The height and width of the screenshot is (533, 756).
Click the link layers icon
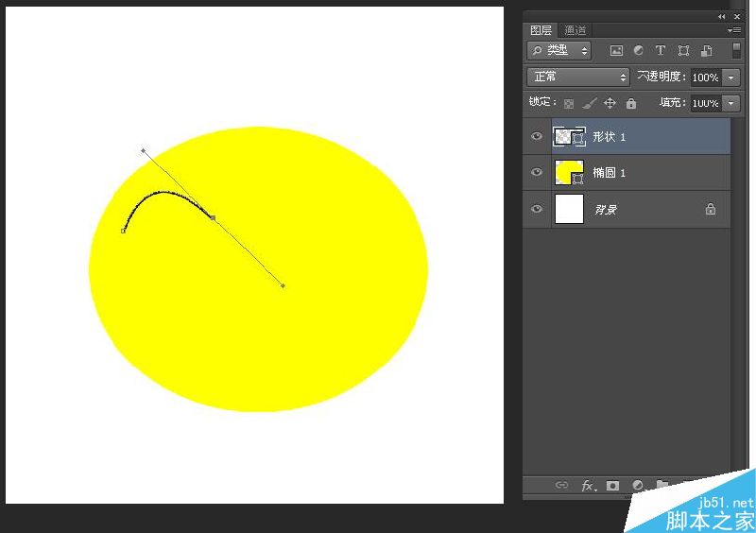tap(561, 485)
